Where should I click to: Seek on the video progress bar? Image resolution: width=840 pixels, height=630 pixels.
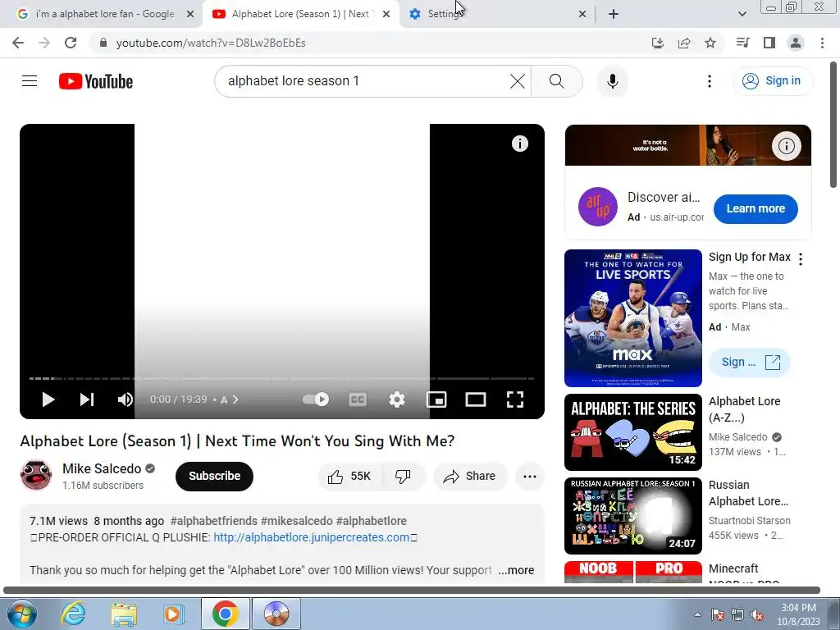pyautogui.click(x=282, y=378)
